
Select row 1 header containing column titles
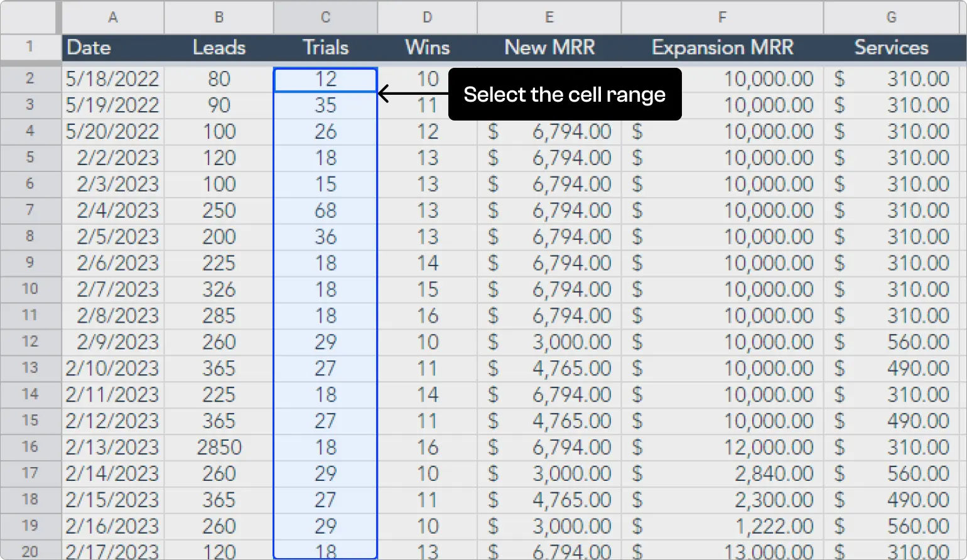pos(30,47)
